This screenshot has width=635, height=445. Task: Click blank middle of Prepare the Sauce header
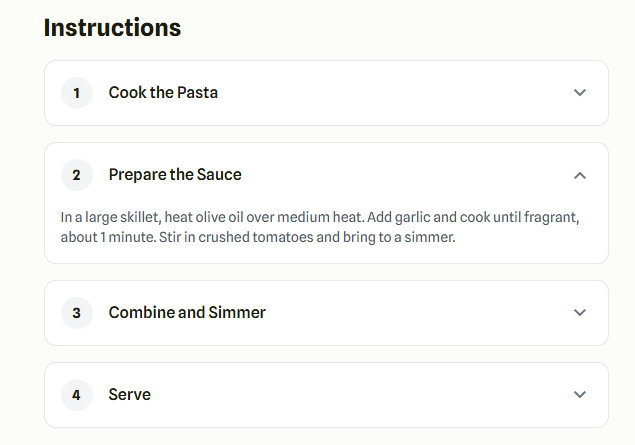click(410, 175)
